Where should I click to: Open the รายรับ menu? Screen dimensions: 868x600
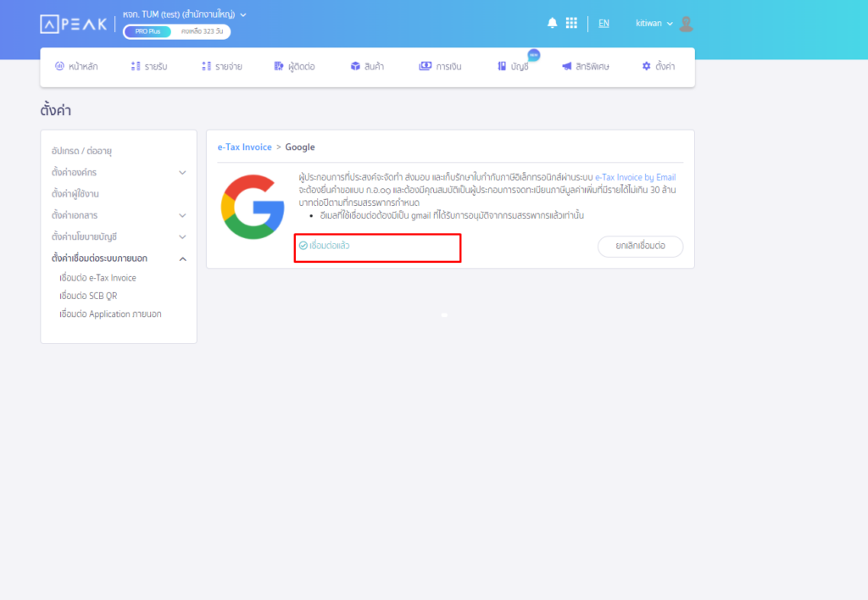[x=149, y=66]
